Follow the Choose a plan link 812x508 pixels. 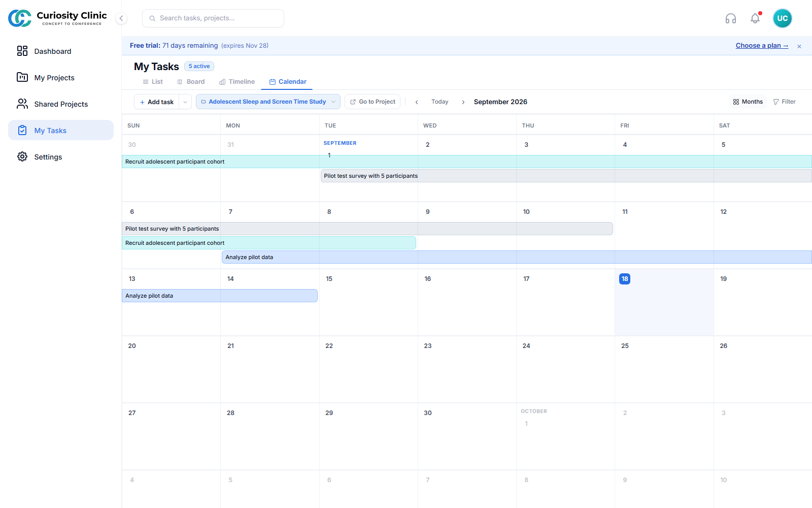[x=762, y=46]
